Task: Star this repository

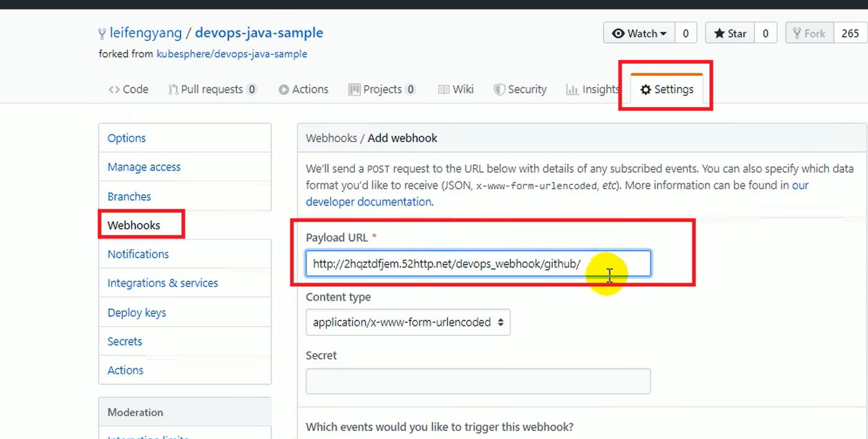Action: tap(730, 33)
